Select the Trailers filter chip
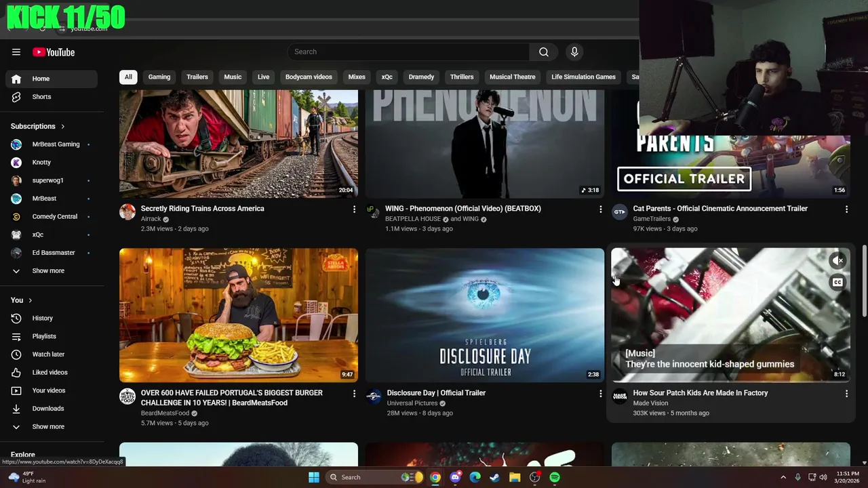Viewport: 868px width, 488px height. pos(197,77)
